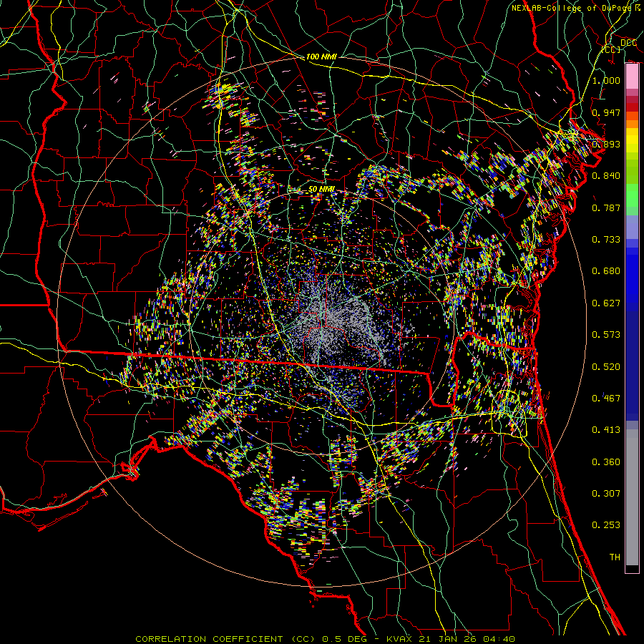Pick the orange segment of the color scale
The width and height of the screenshot is (644, 644).
coord(632,120)
